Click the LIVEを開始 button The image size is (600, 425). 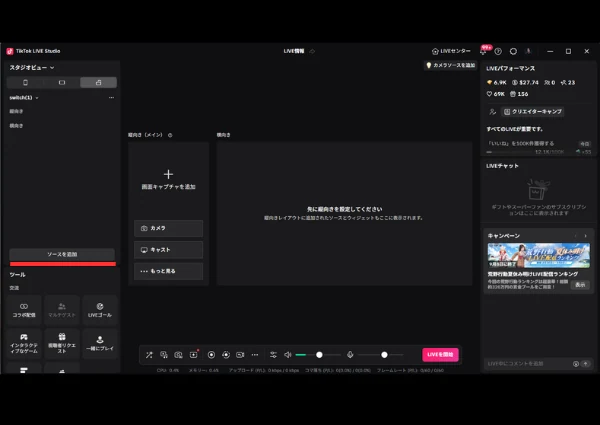[x=440, y=355]
